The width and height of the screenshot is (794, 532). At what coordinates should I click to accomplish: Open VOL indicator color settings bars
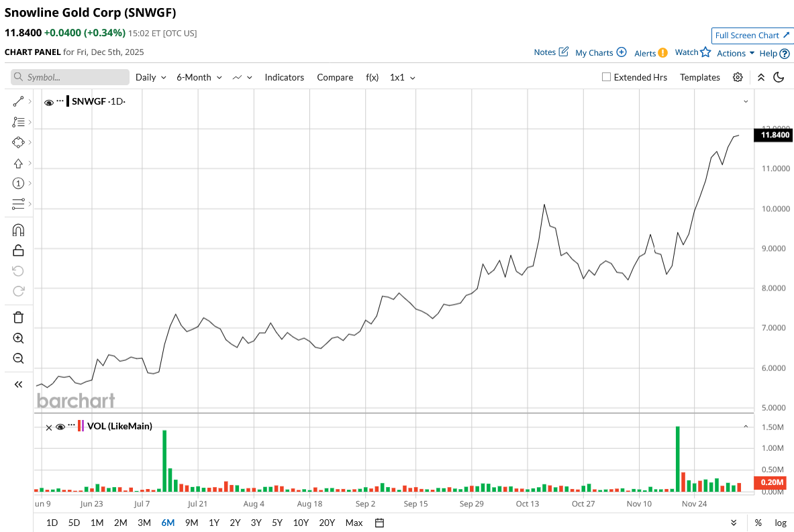click(81, 426)
